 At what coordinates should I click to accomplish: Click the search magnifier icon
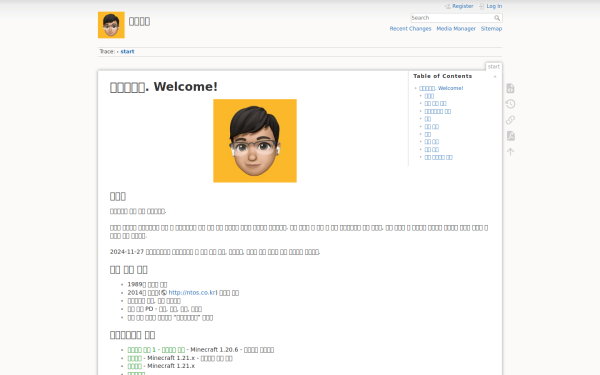[497, 18]
